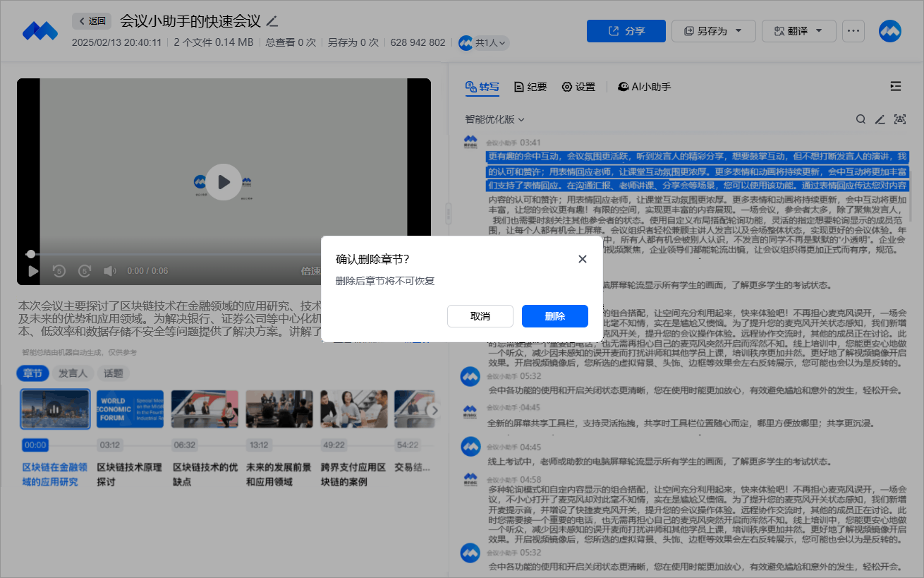Click the 分享 share button
This screenshot has height=578, width=924.
pyautogui.click(x=626, y=31)
